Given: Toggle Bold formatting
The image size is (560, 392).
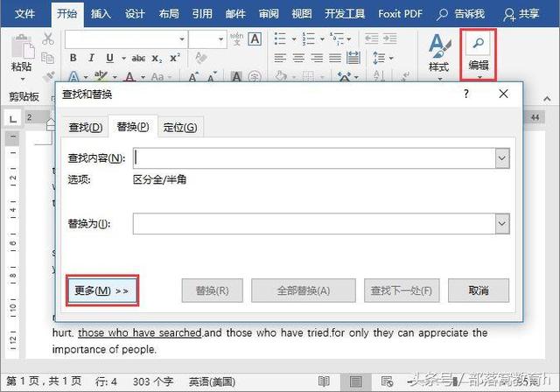Looking at the screenshot, I should point(73,58).
